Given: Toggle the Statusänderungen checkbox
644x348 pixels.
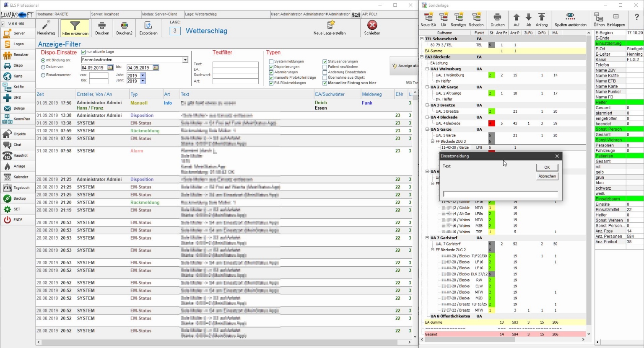Looking at the screenshot, I should (x=325, y=62).
